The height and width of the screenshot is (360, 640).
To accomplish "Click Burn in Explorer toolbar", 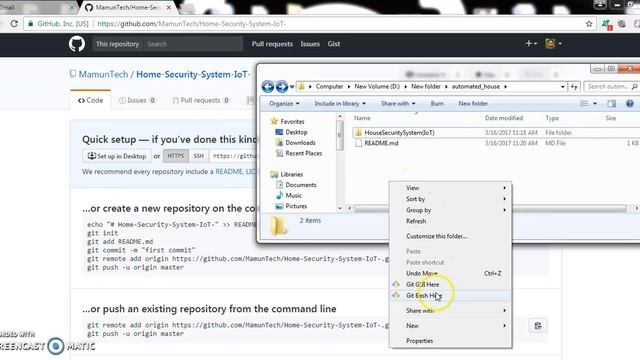I will tap(437, 104).
